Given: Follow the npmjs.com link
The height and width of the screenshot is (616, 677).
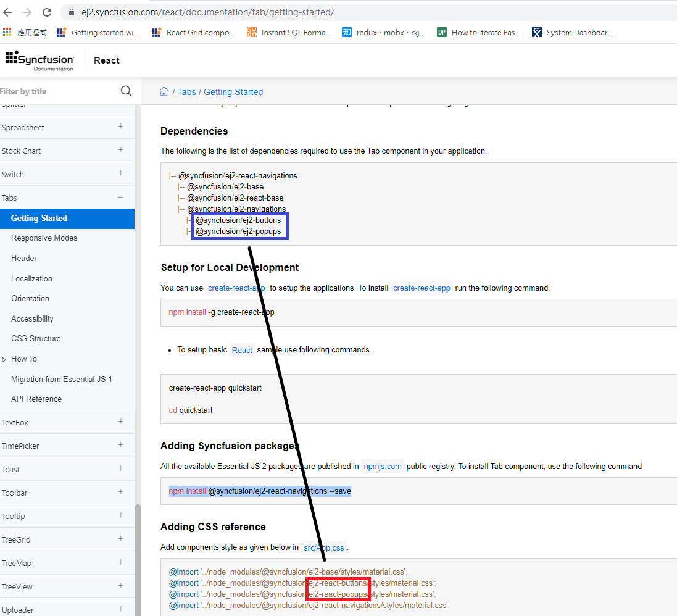Looking at the screenshot, I should point(382,467).
